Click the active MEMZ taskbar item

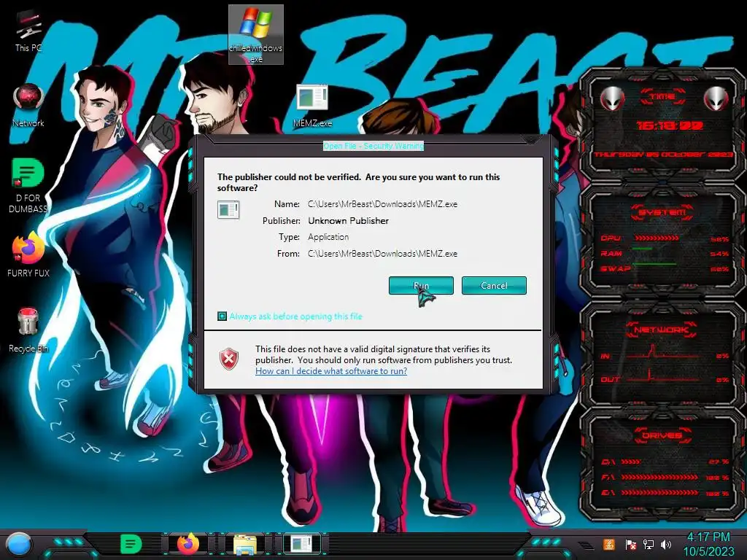[x=302, y=544]
